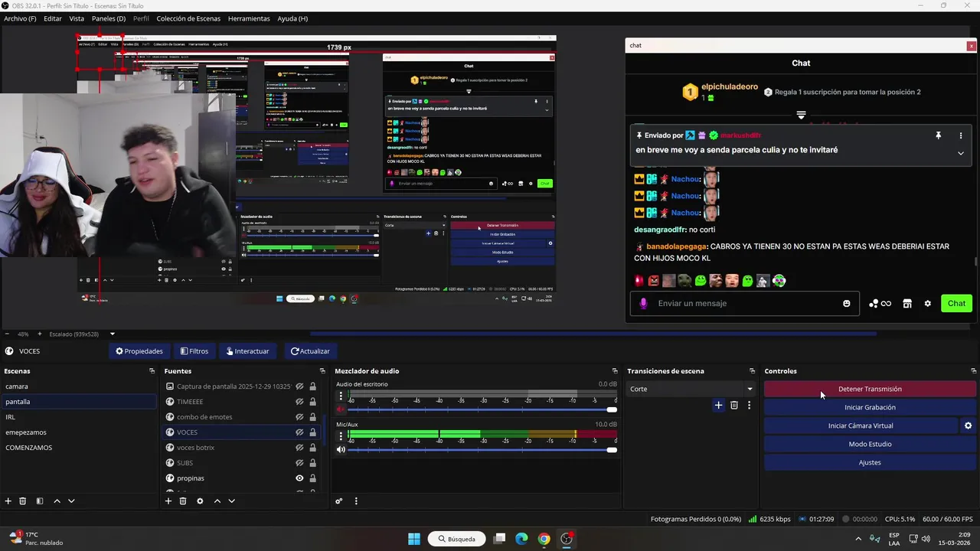Open virtual camera settings gear
Image resolution: width=980 pixels, height=551 pixels.
[968, 425]
